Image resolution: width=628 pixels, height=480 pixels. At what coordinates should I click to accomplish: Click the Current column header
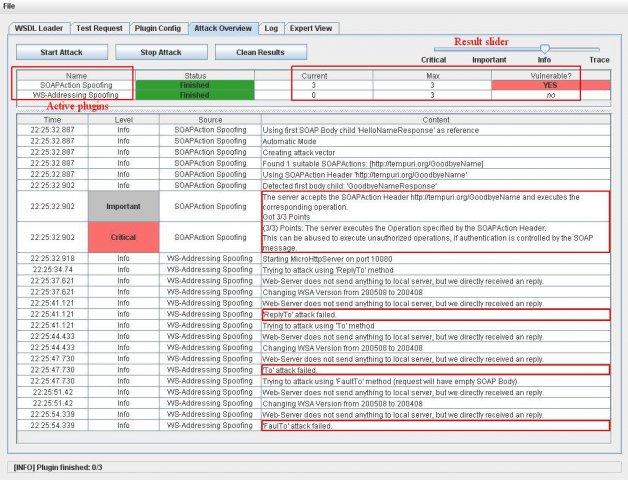[x=314, y=75]
